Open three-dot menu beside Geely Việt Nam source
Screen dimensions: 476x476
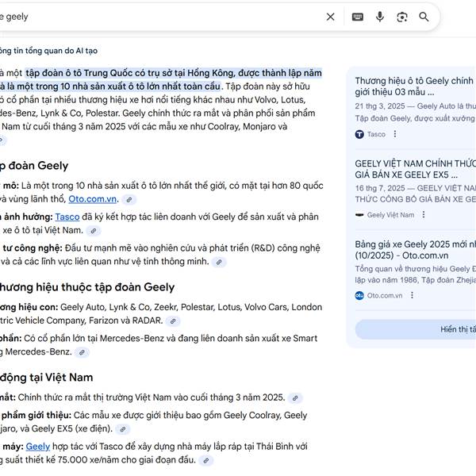click(x=424, y=215)
